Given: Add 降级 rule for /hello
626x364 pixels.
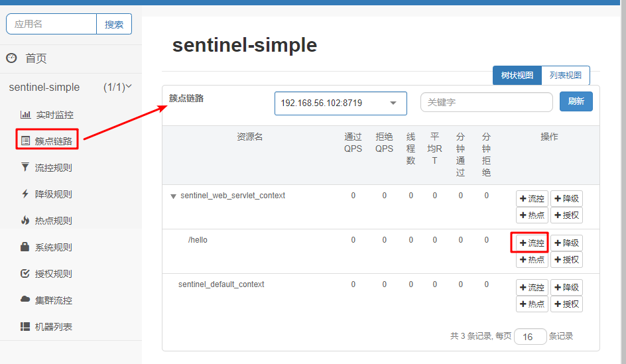Looking at the screenshot, I should (x=566, y=243).
